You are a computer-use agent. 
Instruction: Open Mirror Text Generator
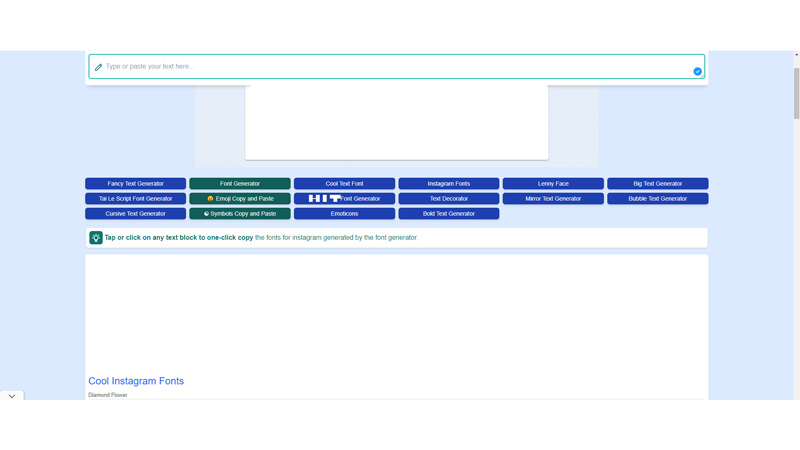pos(553,198)
